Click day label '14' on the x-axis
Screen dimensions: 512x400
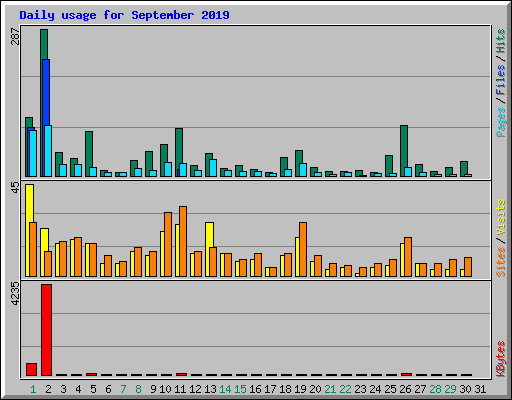pos(225,389)
